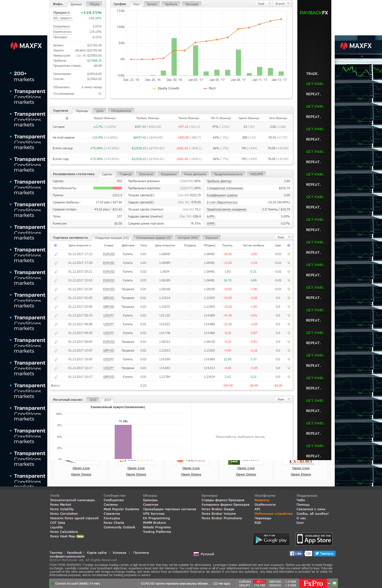
Task: Open the MAE/MFE tab
Action: (x=257, y=174)
